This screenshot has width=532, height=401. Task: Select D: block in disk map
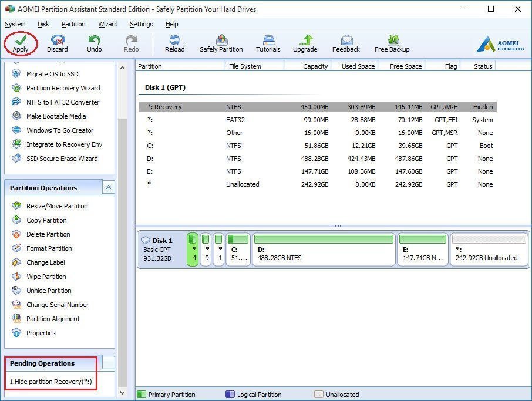pos(324,250)
